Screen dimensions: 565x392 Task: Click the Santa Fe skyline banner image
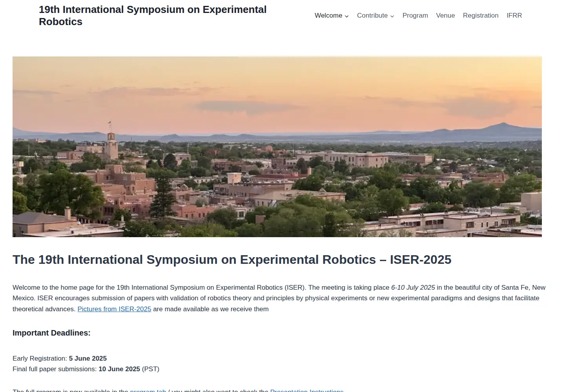277,147
